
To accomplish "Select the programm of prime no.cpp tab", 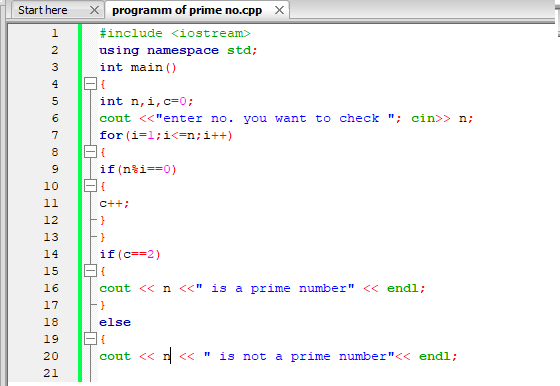I will click(187, 10).
